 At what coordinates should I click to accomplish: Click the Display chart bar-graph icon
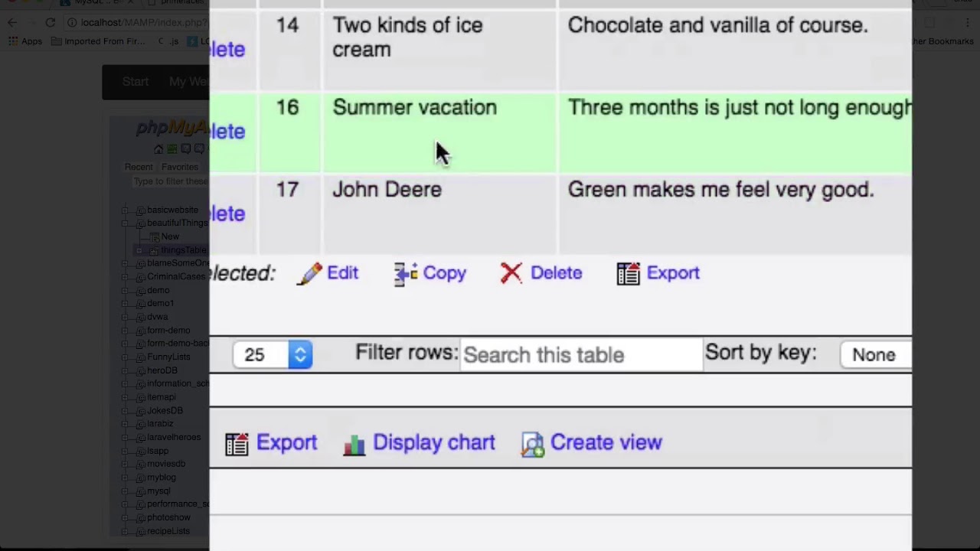tap(354, 444)
